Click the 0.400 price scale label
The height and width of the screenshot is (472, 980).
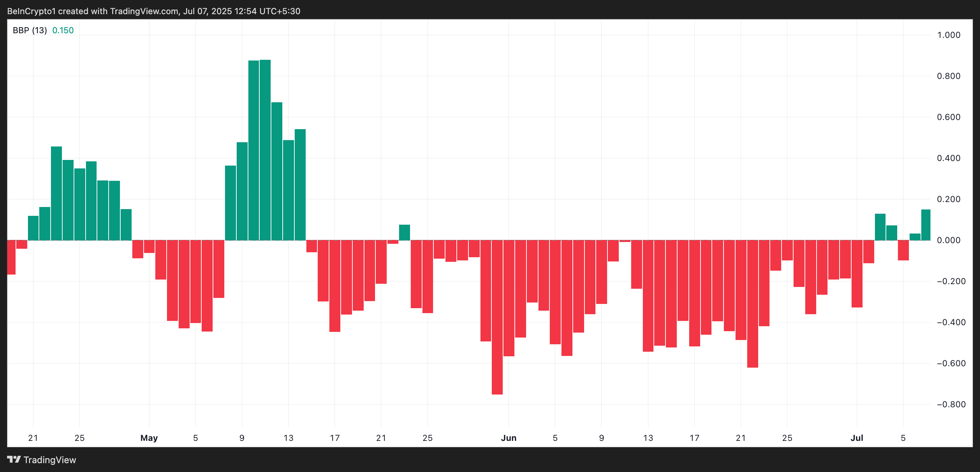[949, 158]
